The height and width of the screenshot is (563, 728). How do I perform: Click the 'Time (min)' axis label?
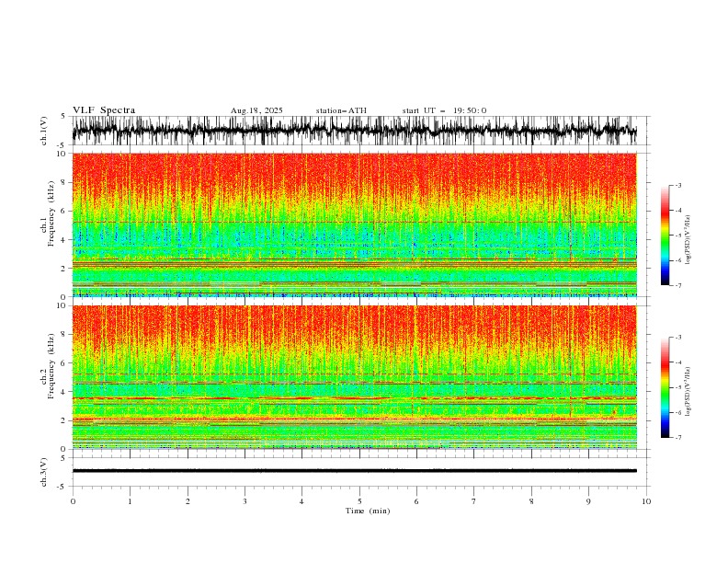[368, 511]
